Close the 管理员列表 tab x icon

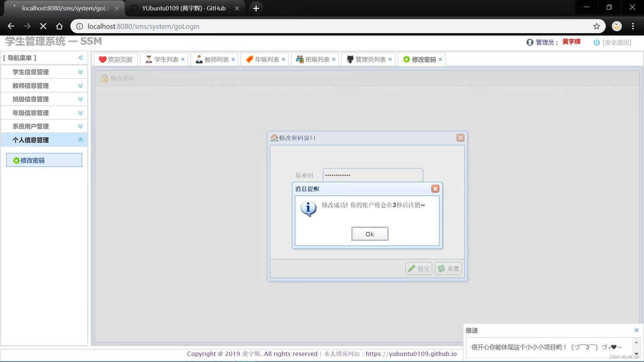(390, 60)
